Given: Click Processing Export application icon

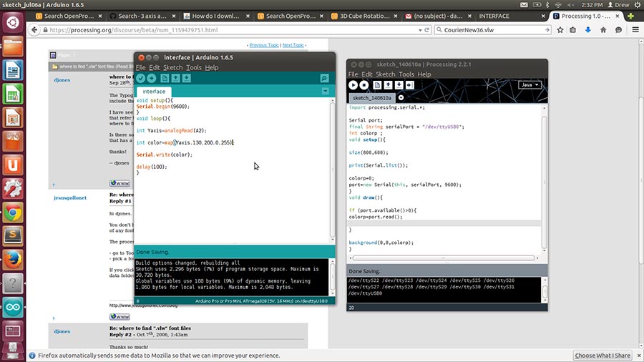Looking at the screenshot, I should (409, 85).
